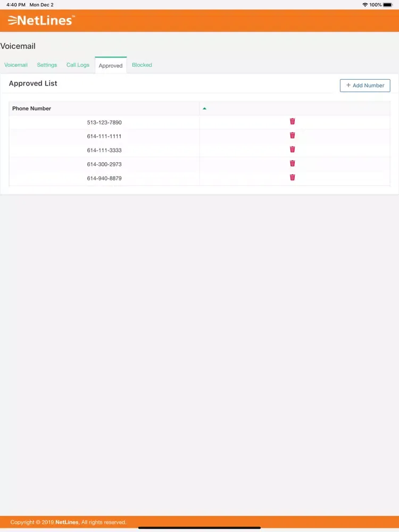The width and height of the screenshot is (399, 532).
Task: Click the Add Number button
Action: (365, 86)
